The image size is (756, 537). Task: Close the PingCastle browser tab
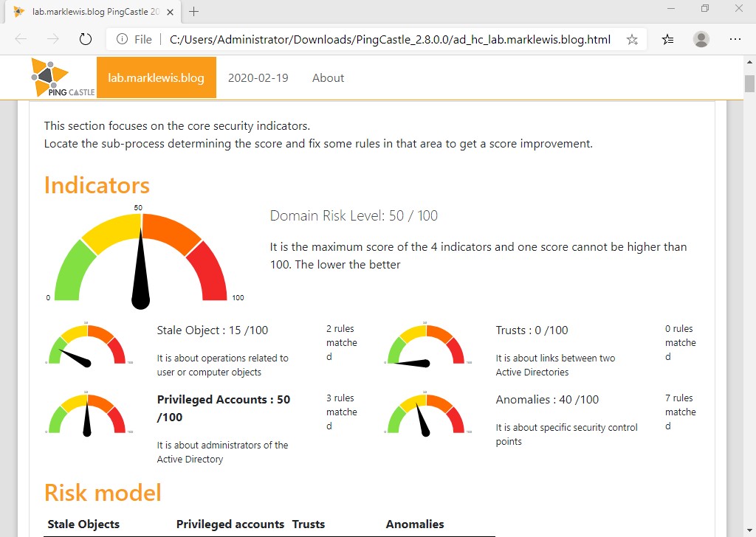tap(171, 12)
